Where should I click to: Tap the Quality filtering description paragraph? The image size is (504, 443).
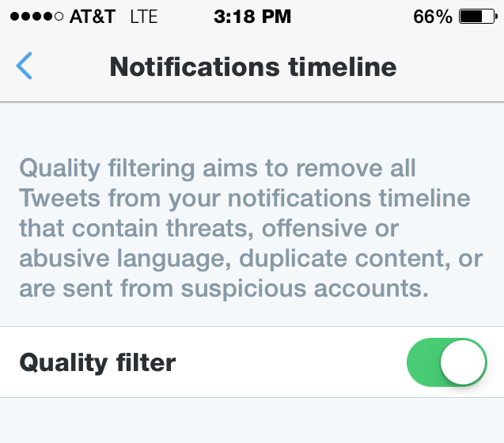click(x=251, y=229)
